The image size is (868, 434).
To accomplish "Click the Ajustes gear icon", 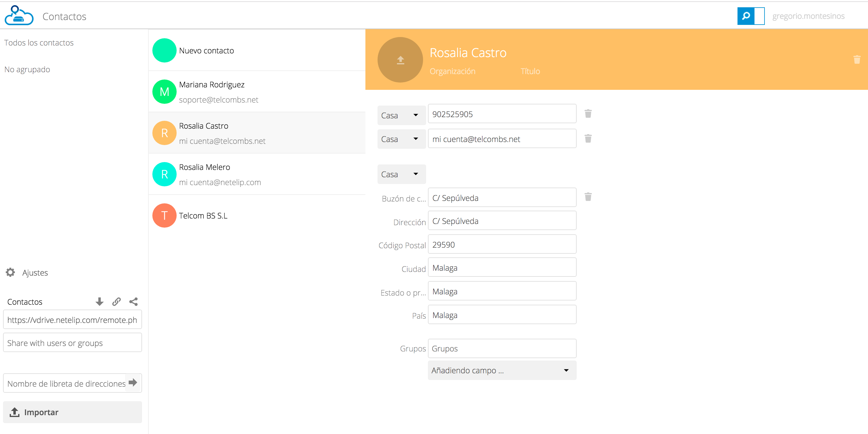I will [11, 272].
